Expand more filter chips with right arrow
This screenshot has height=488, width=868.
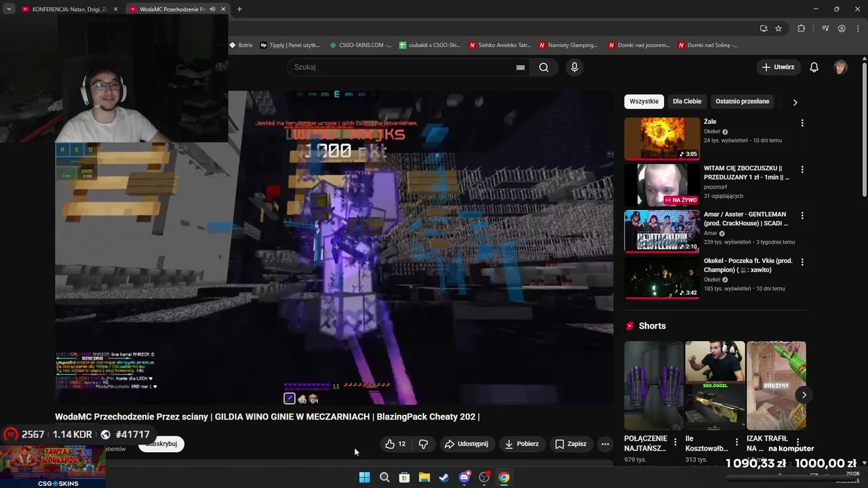point(795,102)
